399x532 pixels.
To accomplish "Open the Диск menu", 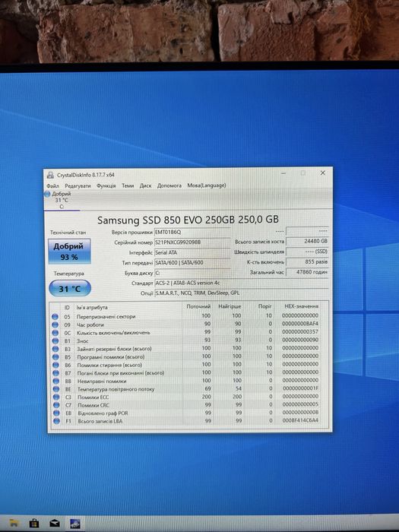I will [x=146, y=185].
